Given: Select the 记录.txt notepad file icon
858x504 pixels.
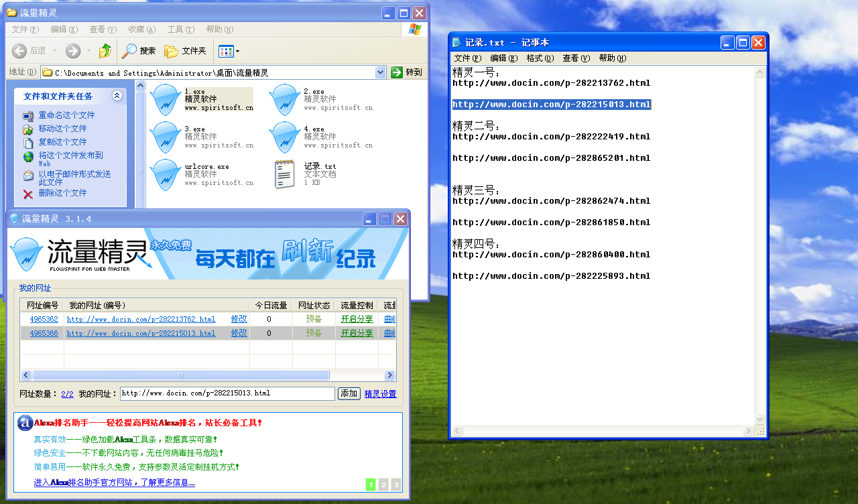Looking at the screenshot, I should (x=284, y=174).
